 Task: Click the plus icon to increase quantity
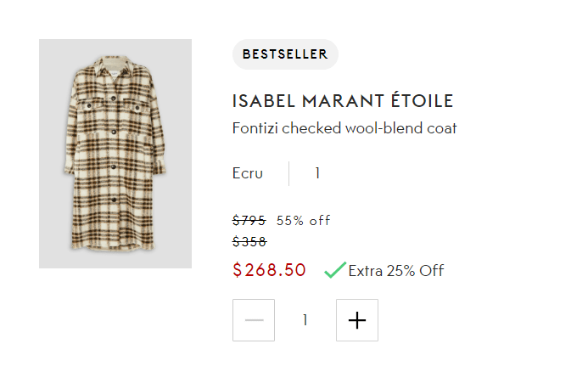coord(357,320)
